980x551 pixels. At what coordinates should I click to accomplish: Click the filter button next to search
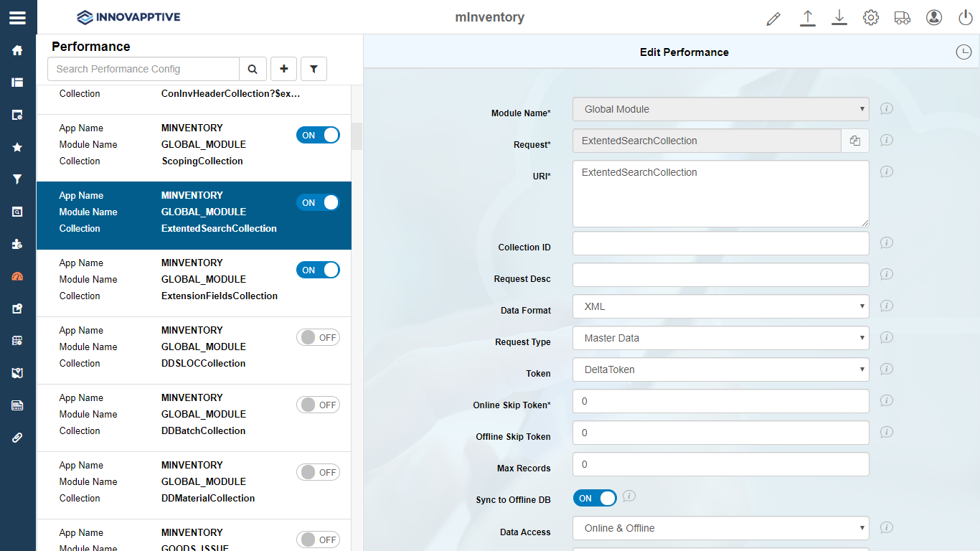[314, 69]
